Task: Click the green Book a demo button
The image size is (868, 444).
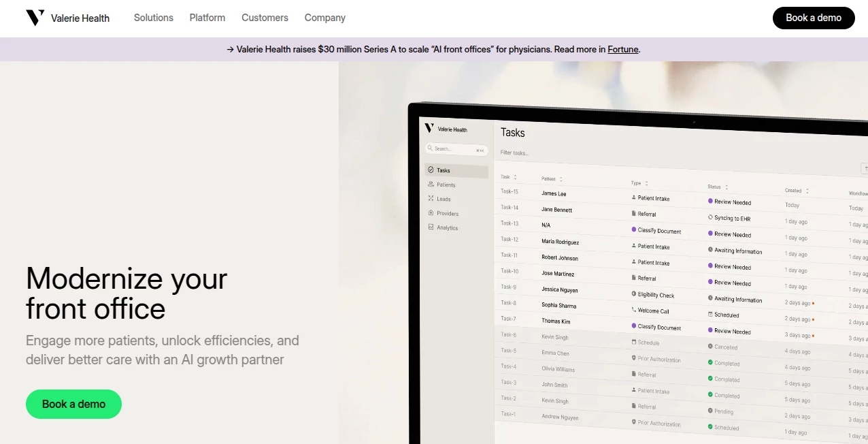Action: pos(73,404)
